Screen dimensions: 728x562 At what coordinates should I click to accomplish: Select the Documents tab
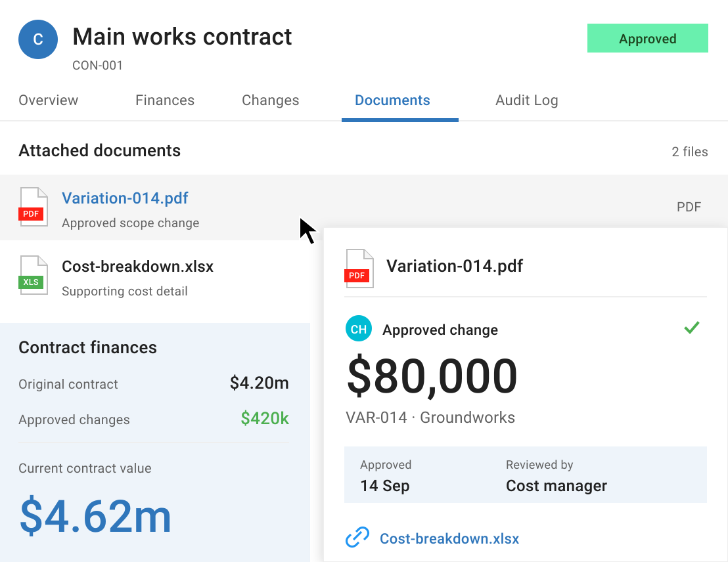click(x=392, y=100)
